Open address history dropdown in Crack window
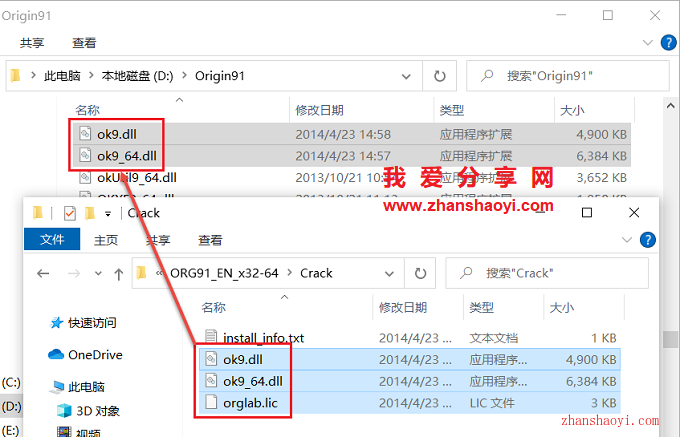680x437 pixels. click(389, 274)
